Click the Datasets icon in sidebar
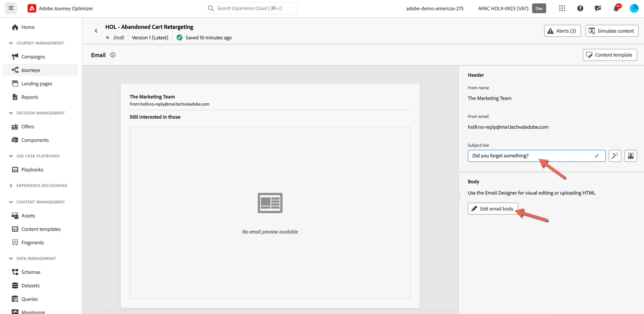This screenshot has height=314, width=644. pos(15,286)
